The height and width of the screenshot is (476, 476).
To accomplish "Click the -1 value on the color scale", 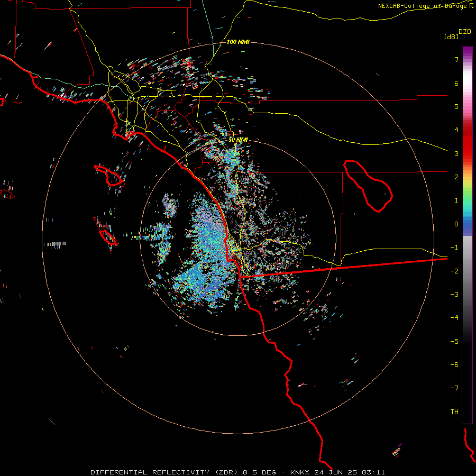I will click(454, 248).
